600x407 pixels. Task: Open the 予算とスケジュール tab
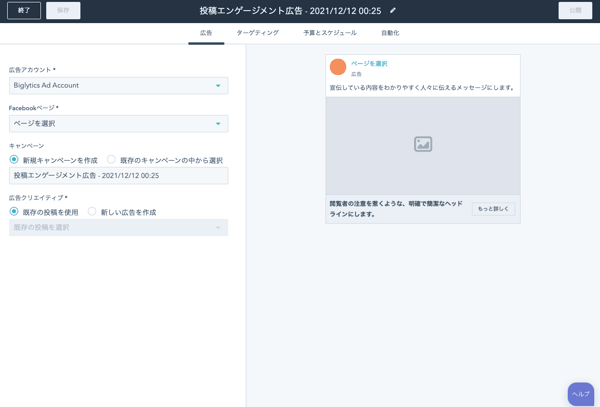330,33
